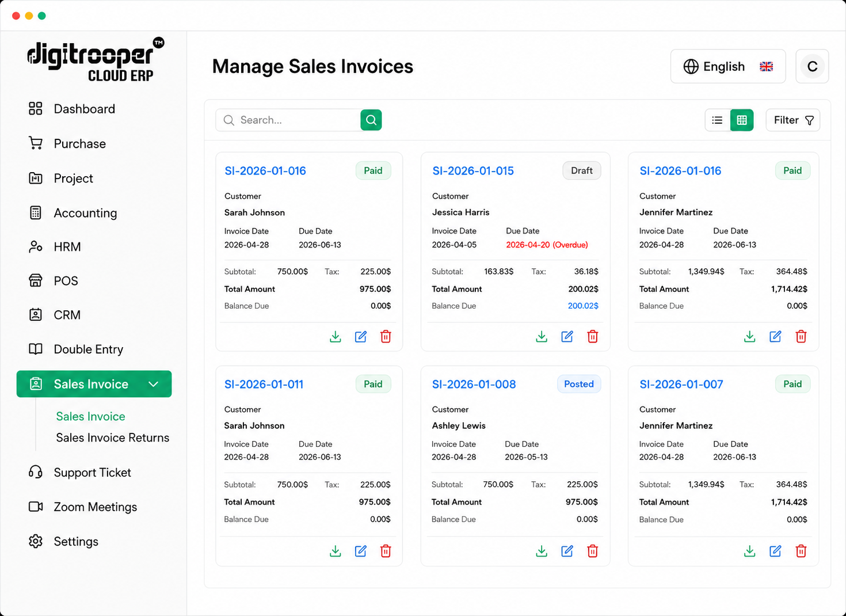Edit Jennifer Martinez's SI-2026-01-016 invoice

click(x=775, y=336)
